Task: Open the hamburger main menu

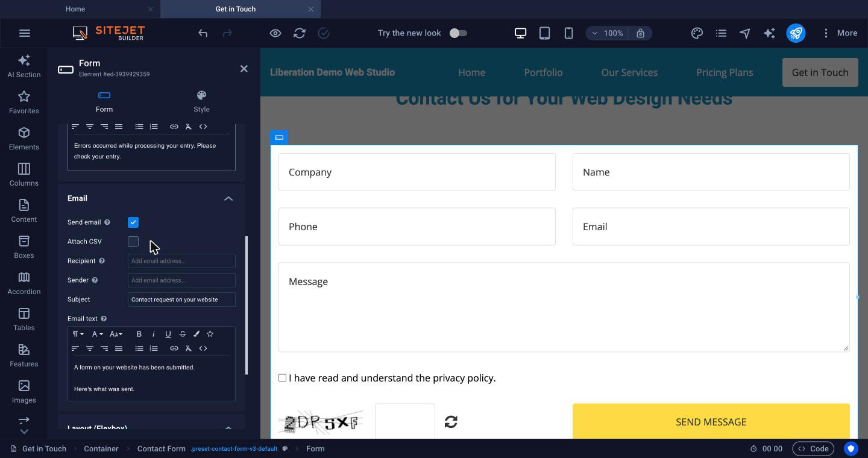Action: 25,33
